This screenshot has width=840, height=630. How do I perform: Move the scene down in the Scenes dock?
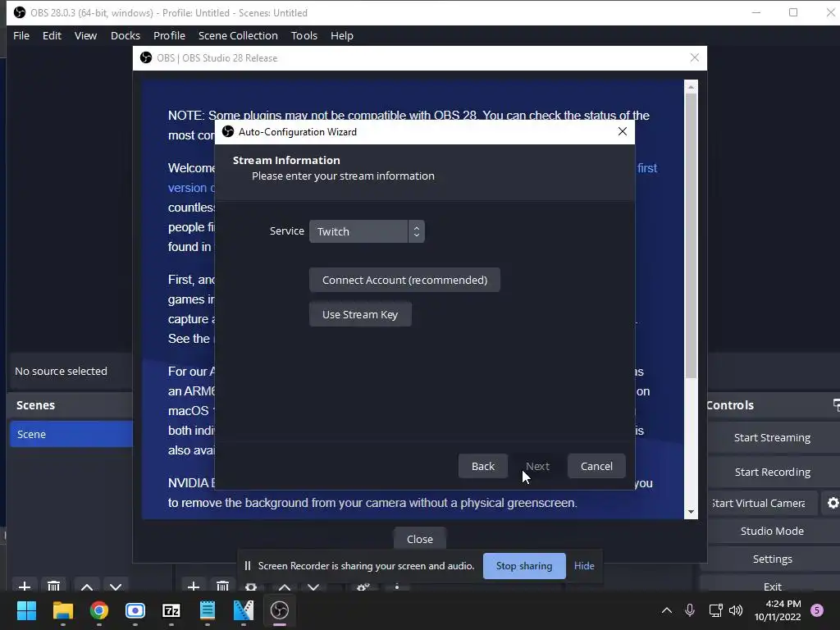116,587
